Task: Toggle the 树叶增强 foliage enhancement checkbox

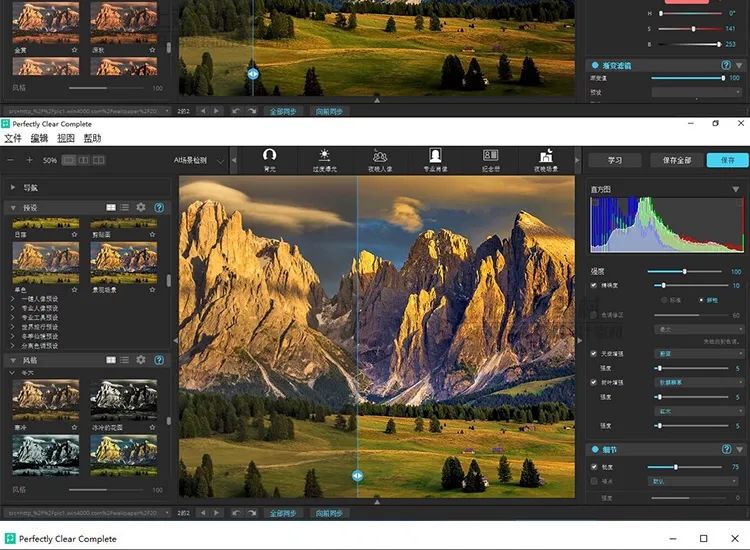Action: point(594,382)
